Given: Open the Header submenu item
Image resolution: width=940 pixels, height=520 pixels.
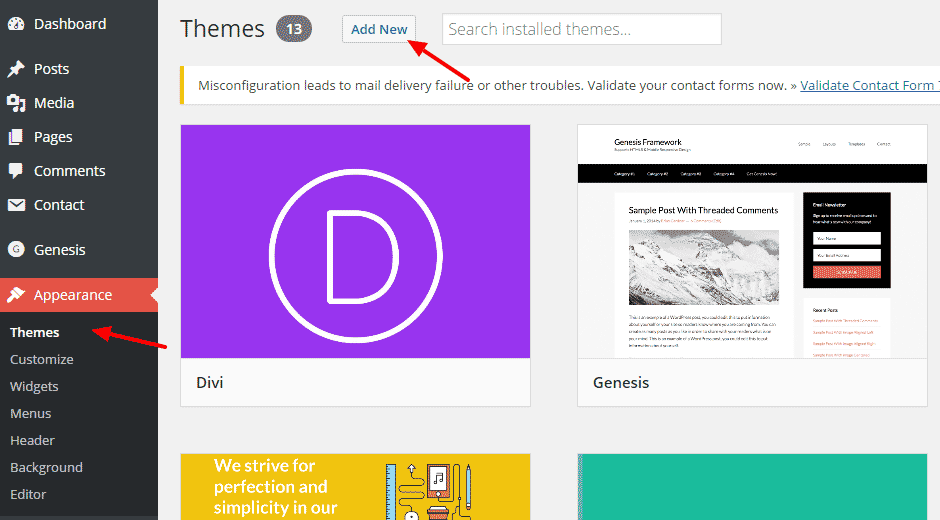Looking at the screenshot, I should click(x=32, y=440).
